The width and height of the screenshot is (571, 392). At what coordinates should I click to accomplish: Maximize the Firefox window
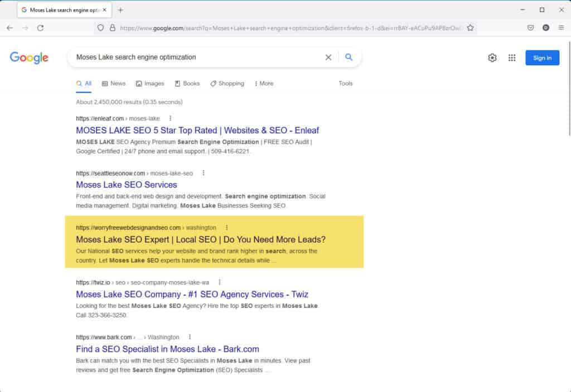pos(542,10)
